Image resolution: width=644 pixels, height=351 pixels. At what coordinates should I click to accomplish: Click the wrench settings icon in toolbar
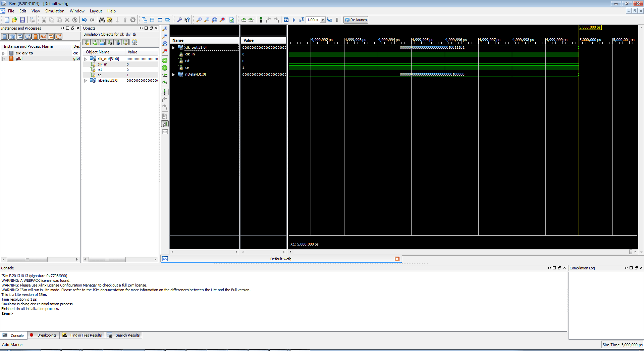pos(179,20)
